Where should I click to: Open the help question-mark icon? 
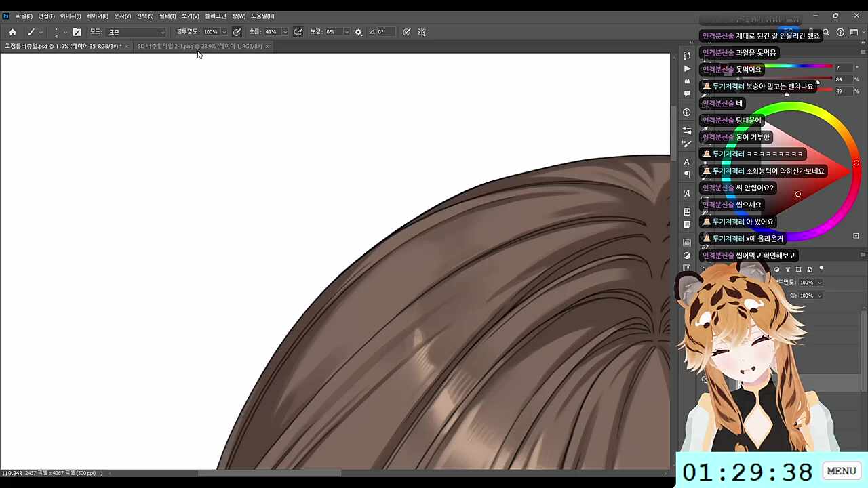click(840, 32)
